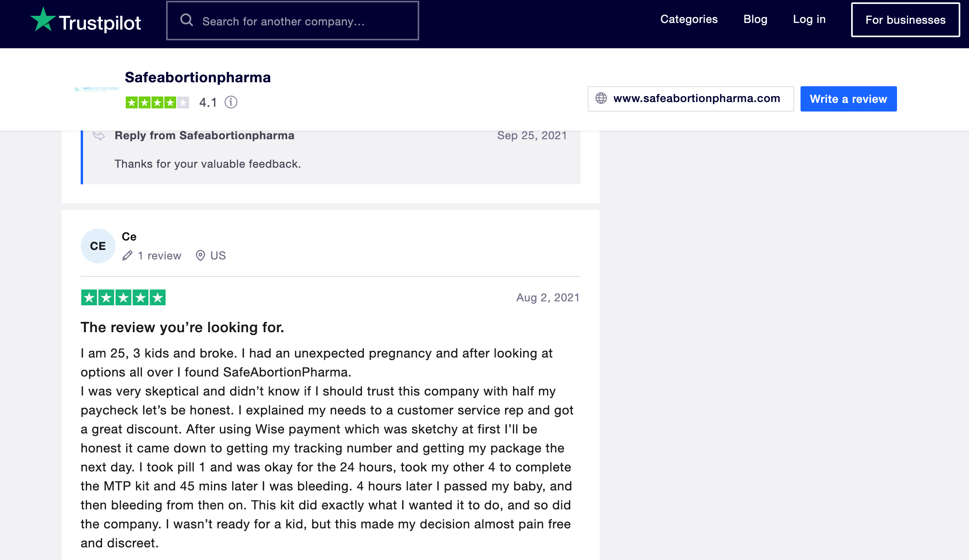Go to the Blog page
This screenshot has width=969, height=560.
[755, 19]
